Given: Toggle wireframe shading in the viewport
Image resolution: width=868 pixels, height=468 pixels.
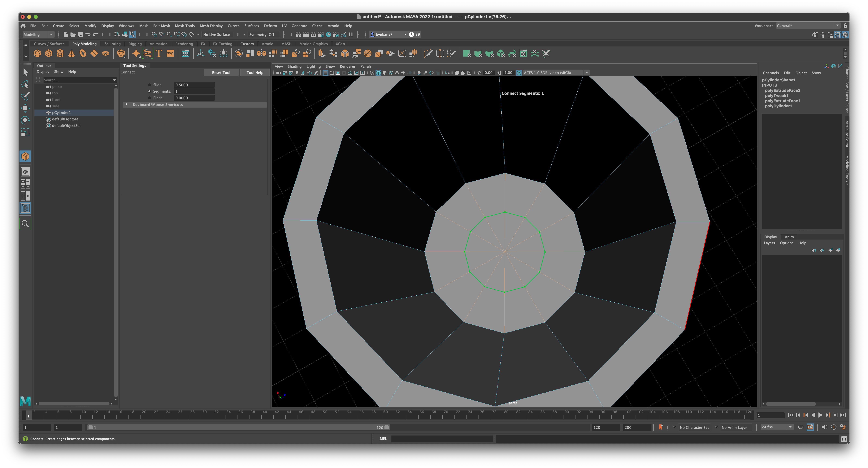Looking at the screenshot, I should pos(372,73).
